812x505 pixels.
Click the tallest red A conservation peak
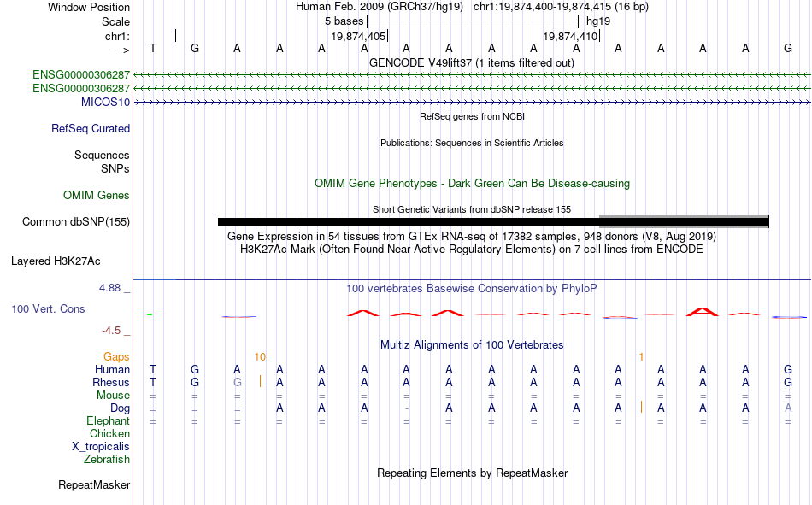pos(703,311)
